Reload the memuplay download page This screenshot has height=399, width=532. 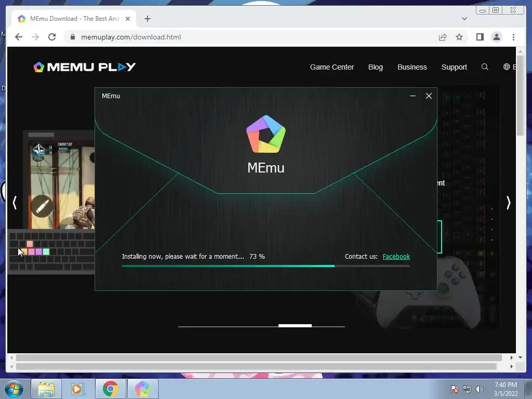(52, 37)
